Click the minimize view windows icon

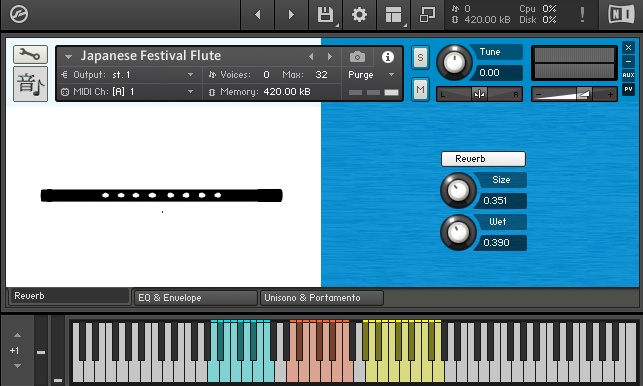tap(427, 15)
